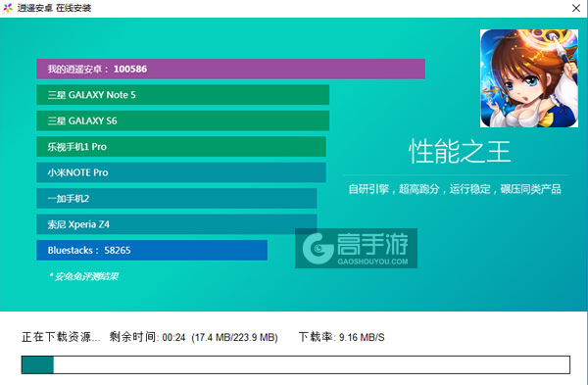Screen dimensions: 588x385
Task: Click the installer app logo in title bar
Action: tap(8, 8)
